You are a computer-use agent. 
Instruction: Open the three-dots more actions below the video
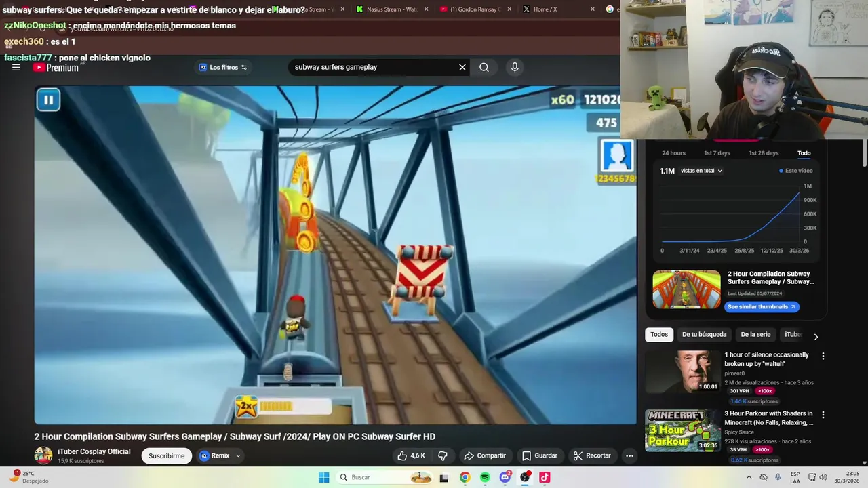tap(629, 455)
